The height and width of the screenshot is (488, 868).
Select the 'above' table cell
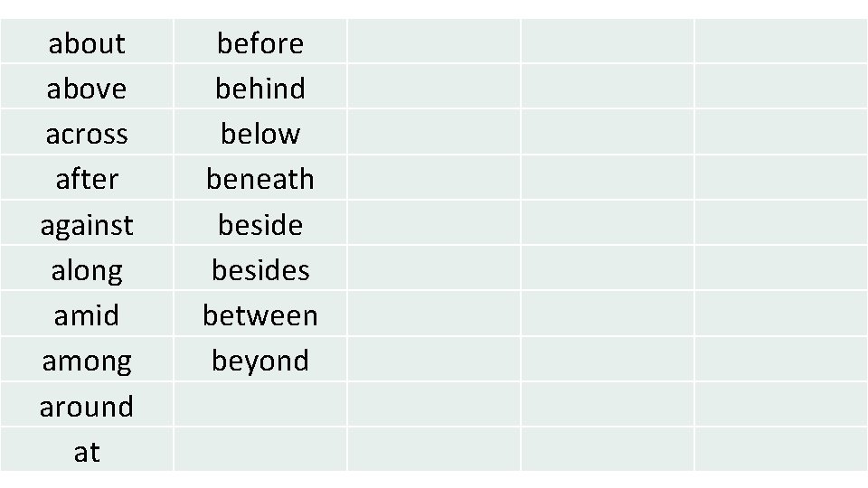coord(87,87)
